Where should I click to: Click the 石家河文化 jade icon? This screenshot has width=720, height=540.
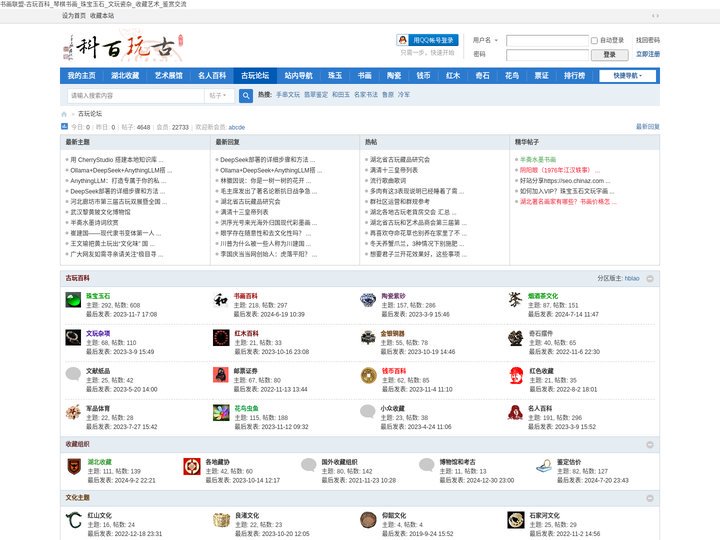[x=516, y=520]
